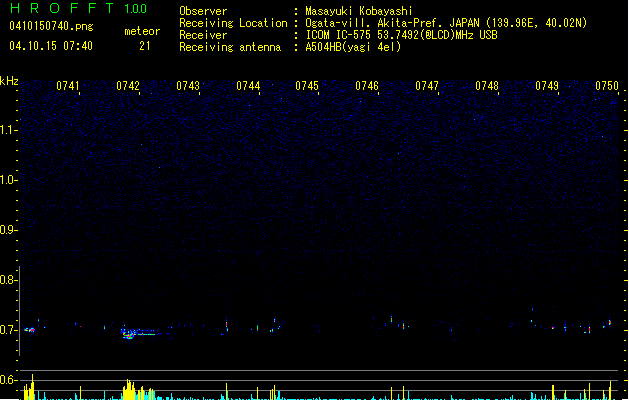Click the 0749 time marker

pos(547,86)
